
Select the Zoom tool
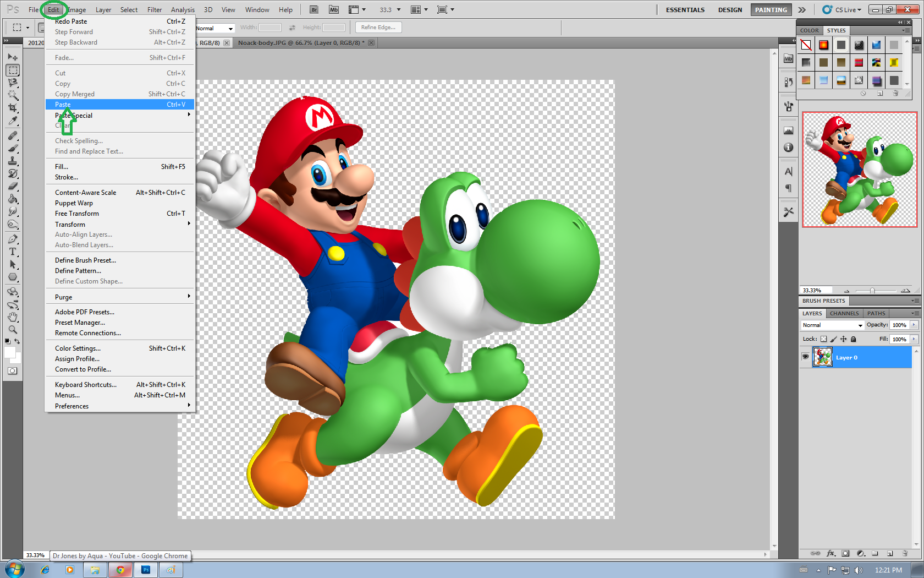coord(13,330)
